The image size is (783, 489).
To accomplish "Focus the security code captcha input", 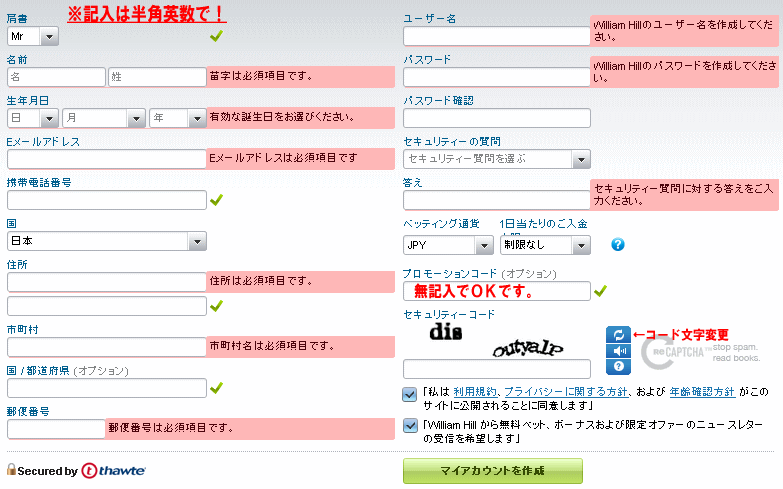I will tap(497, 369).
